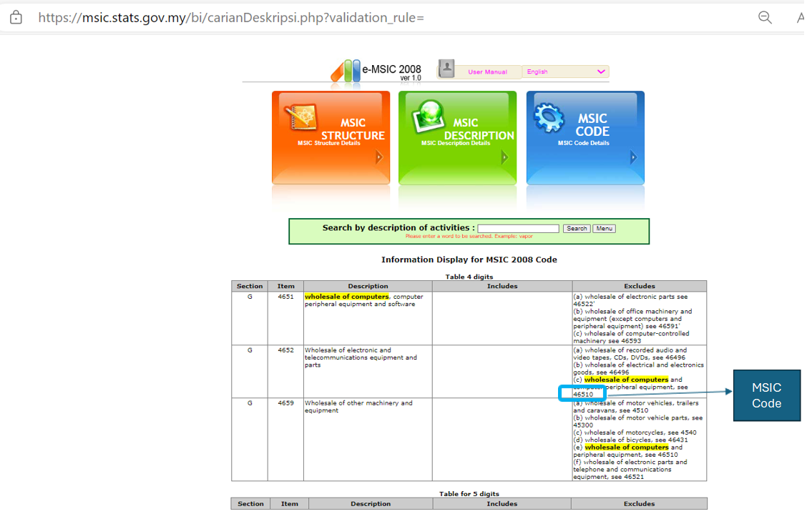Click the arrow on MSIC Code tile
The image size is (812, 519).
pos(633,157)
